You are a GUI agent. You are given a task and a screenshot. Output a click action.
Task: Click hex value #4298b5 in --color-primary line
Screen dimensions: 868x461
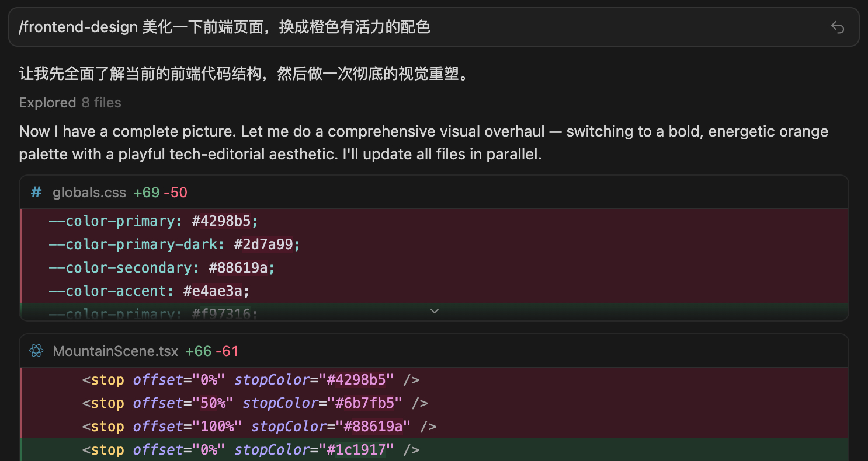[x=224, y=221]
